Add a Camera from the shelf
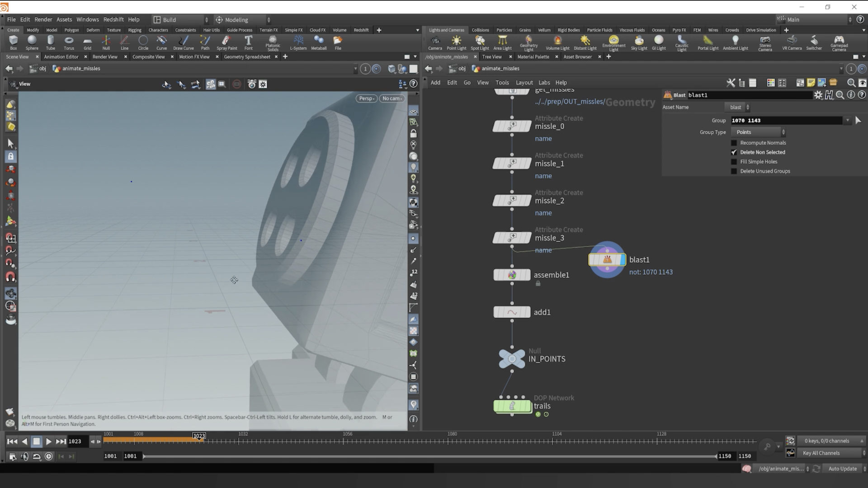 pyautogui.click(x=435, y=43)
